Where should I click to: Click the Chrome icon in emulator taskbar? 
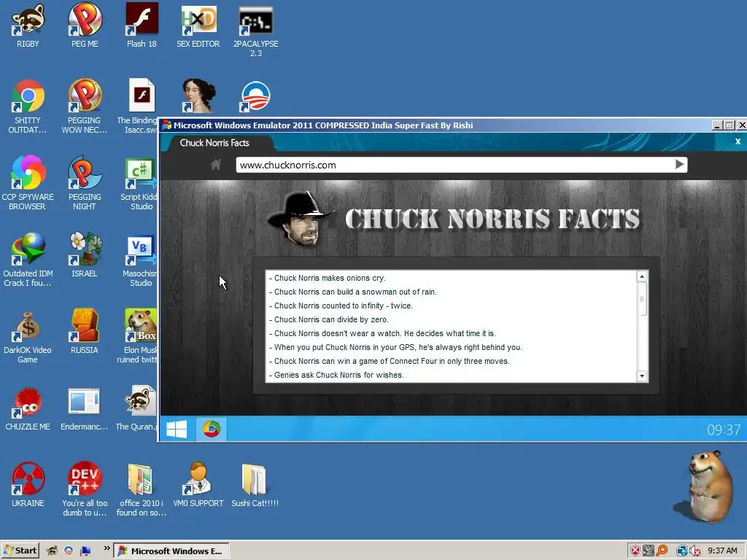point(212,429)
